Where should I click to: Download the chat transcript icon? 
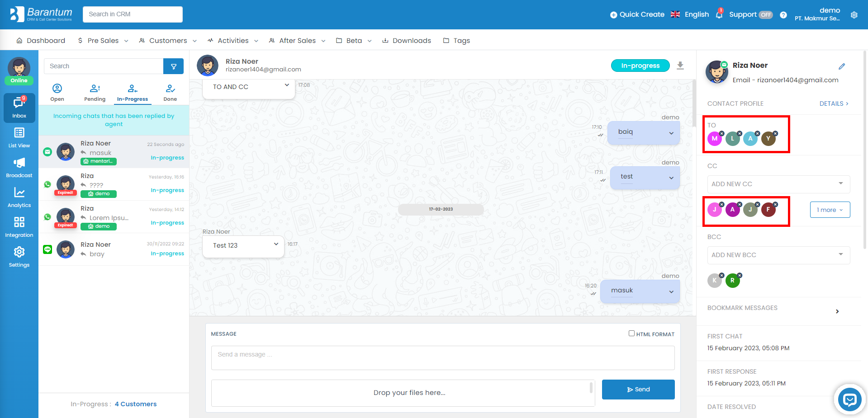[680, 66]
